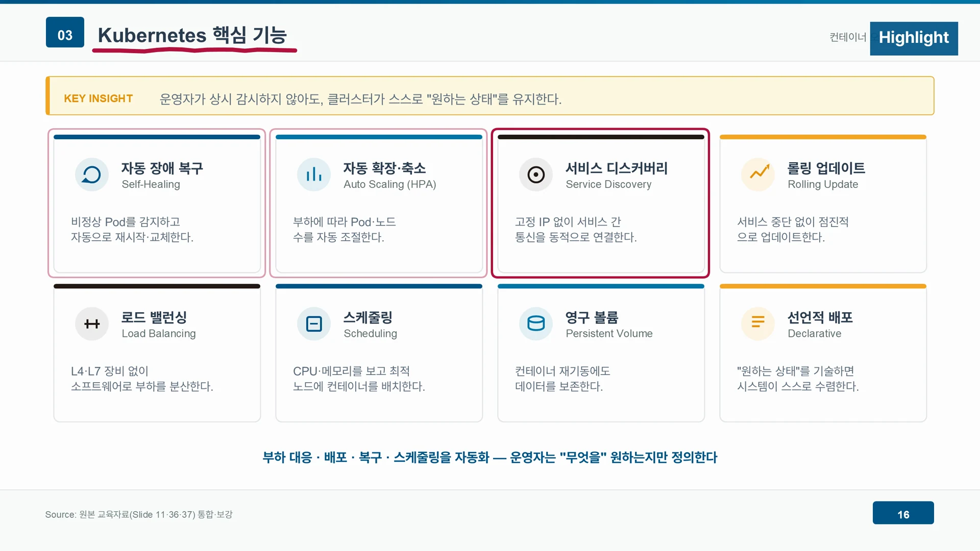Click the card heading '선언적 배포'

(820, 317)
